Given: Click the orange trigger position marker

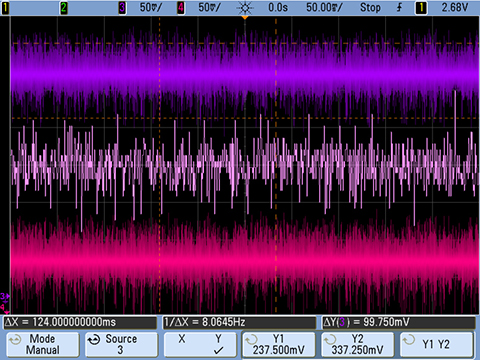Looking at the screenshot, I should coord(245,17).
